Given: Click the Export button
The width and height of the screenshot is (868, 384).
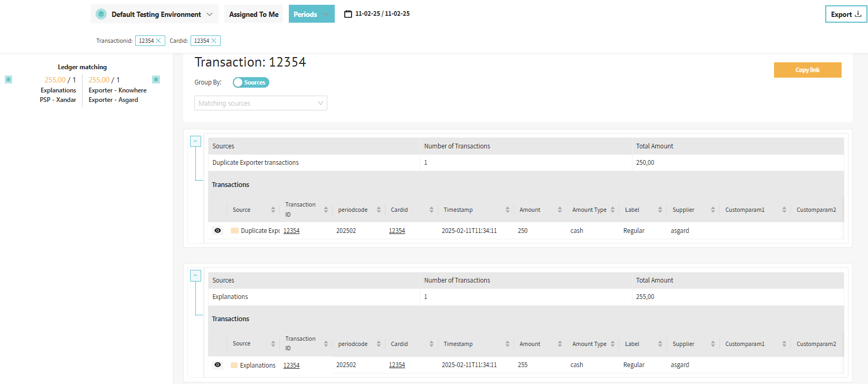Looking at the screenshot, I should (x=845, y=14).
